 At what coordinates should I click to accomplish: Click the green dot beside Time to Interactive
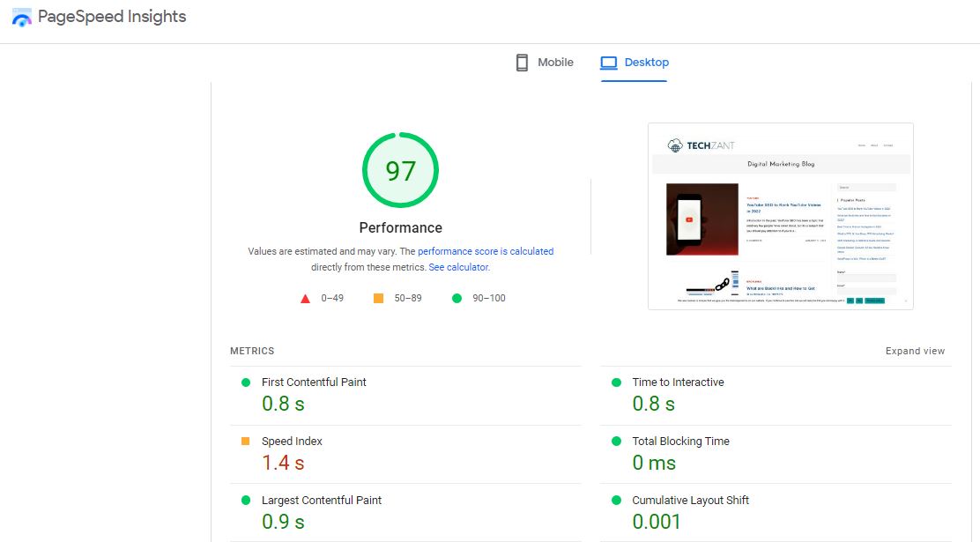616,382
